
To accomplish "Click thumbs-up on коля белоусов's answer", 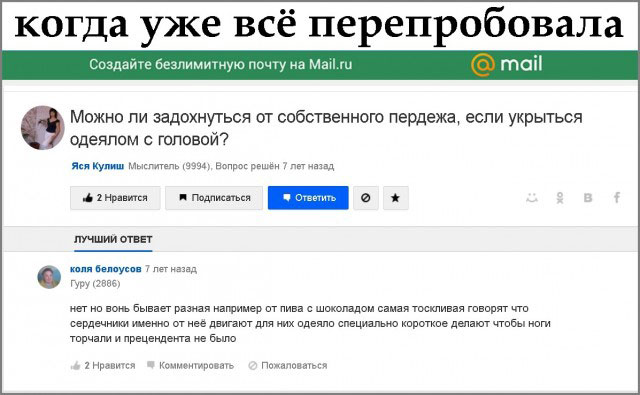I will pos(75,366).
